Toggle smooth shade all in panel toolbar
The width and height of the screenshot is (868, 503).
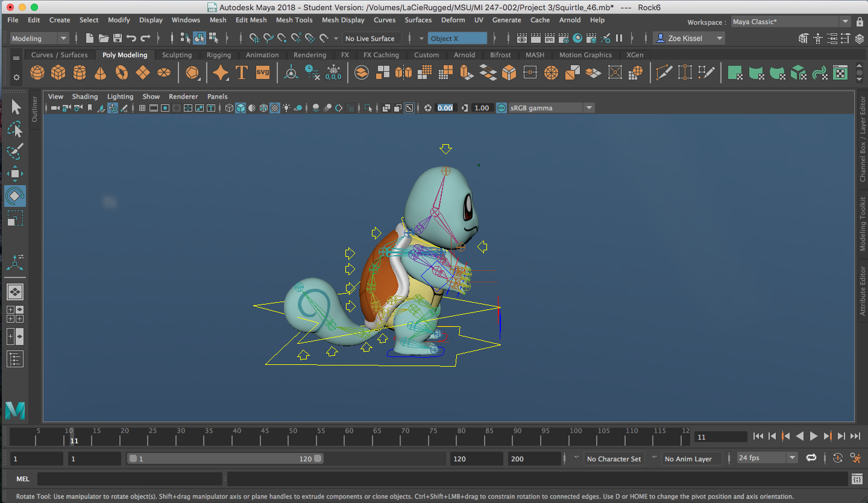(x=241, y=108)
